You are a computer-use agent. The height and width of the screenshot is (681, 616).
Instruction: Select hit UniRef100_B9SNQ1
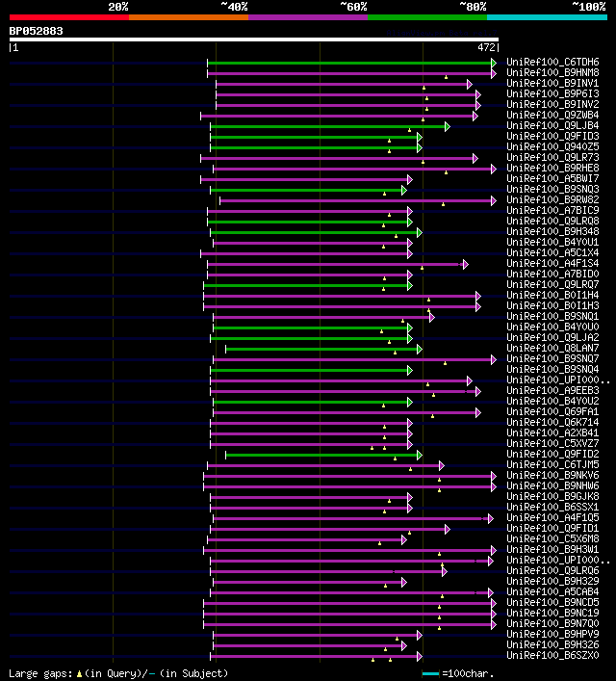click(x=552, y=316)
